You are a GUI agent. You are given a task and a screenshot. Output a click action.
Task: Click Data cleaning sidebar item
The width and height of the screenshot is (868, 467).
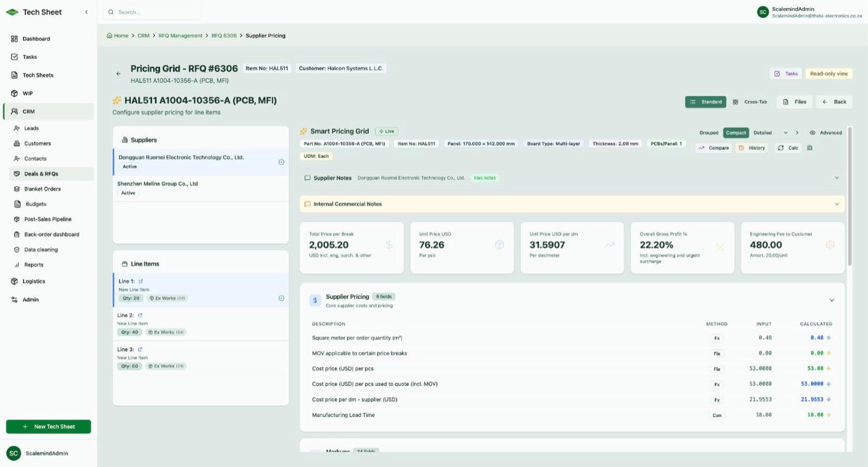pos(41,250)
